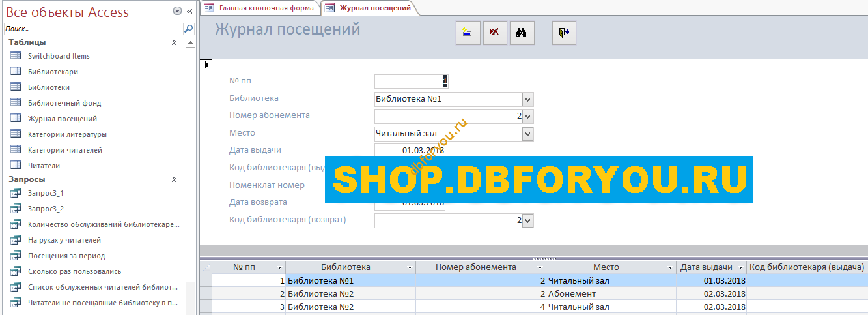Collapse the Таблицы group
The width and height of the screenshot is (868, 315).
[x=174, y=42]
